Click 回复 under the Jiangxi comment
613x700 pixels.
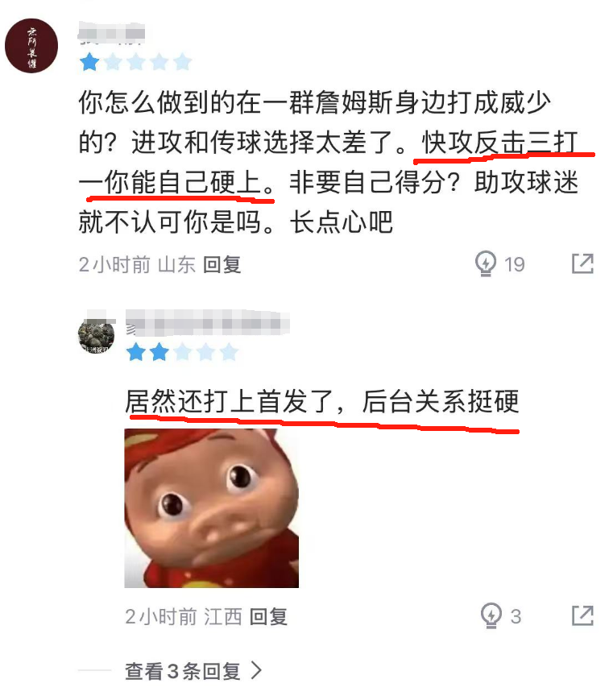[x=268, y=616]
